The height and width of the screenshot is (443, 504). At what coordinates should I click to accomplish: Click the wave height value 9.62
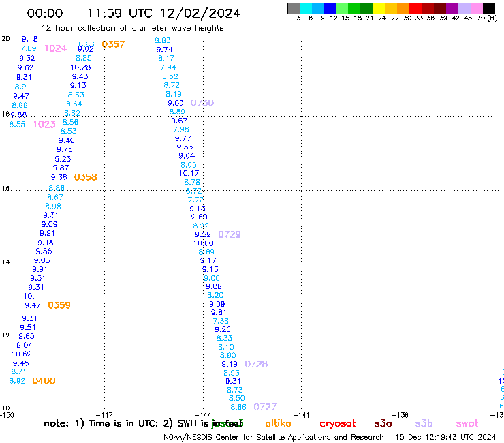tap(25, 67)
